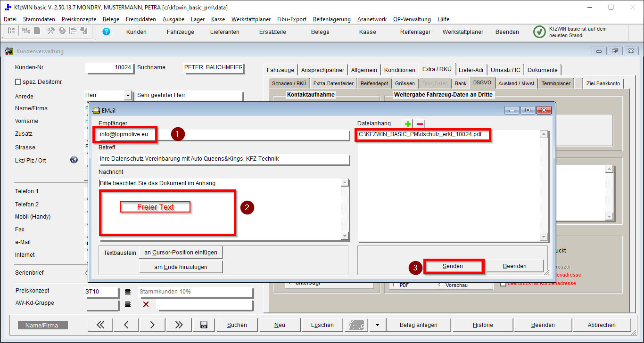Screen dimensions: 644x343
Task: Open the list icon next to AW-Kd-Gruppe
Action: point(128,304)
